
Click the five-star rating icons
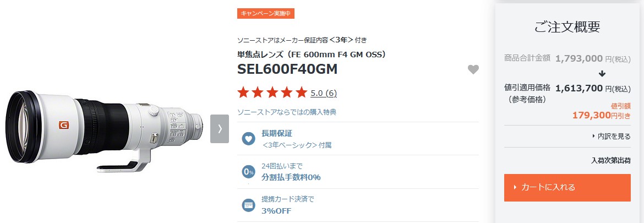point(272,93)
